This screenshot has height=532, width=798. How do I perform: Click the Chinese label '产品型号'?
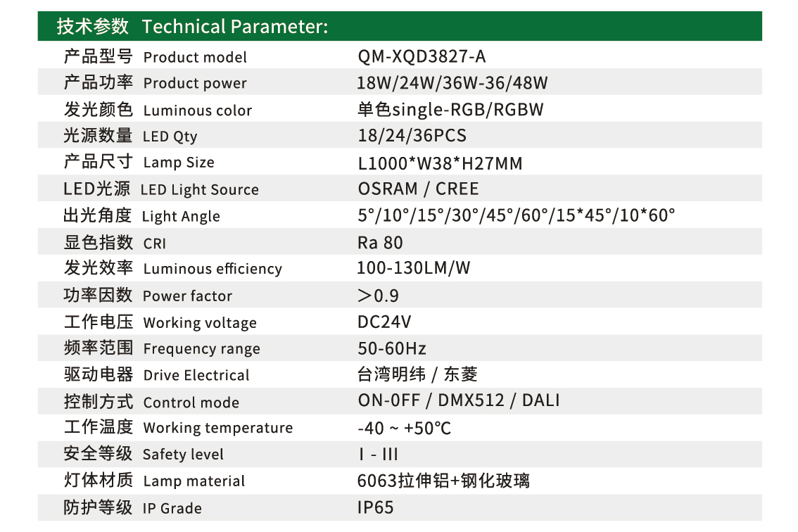click(99, 56)
